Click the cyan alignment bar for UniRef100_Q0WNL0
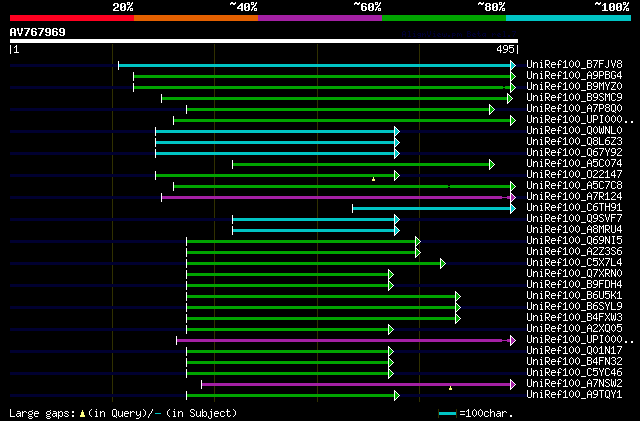 (275, 131)
